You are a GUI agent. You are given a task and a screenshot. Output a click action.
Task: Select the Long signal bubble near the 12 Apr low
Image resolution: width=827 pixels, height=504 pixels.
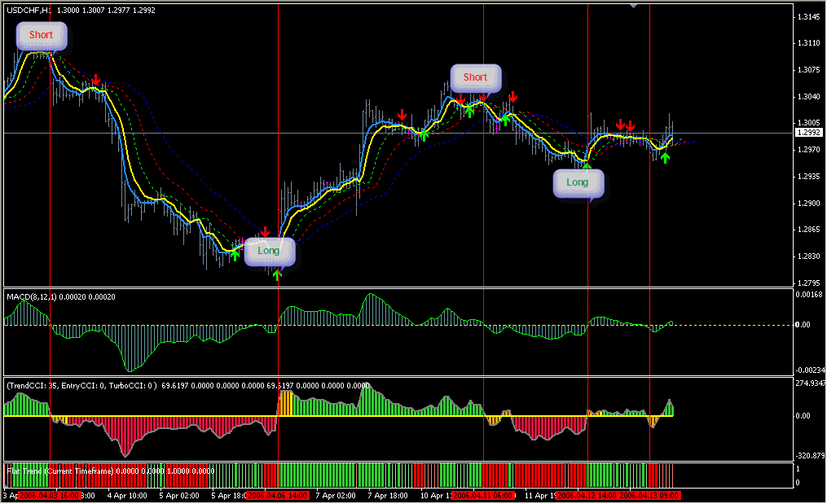pos(577,182)
